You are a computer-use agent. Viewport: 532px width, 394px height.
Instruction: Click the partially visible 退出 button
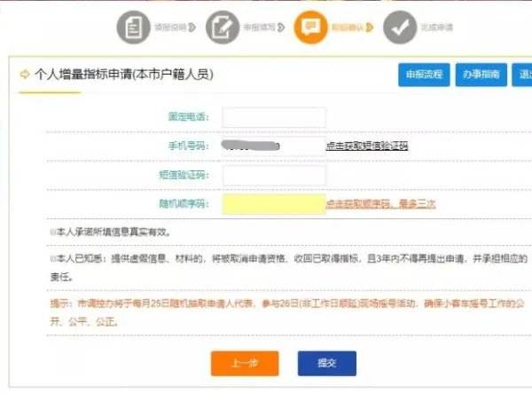point(522,75)
